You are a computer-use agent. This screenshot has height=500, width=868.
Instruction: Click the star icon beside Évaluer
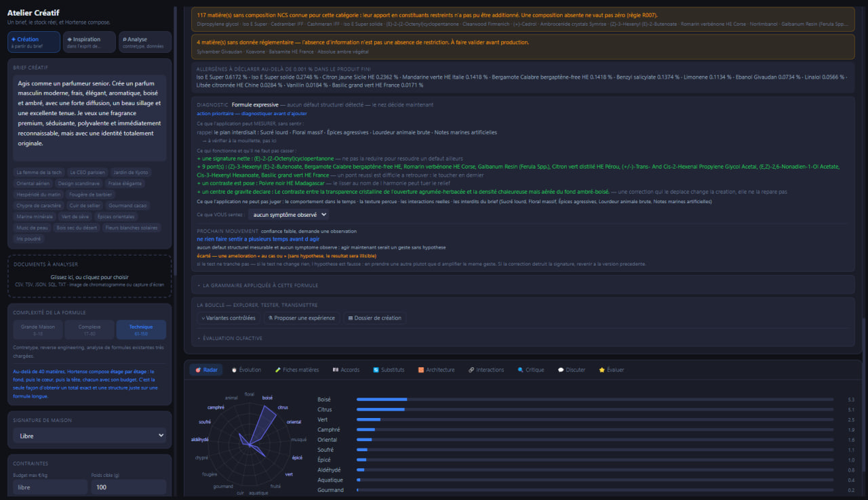(601, 370)
